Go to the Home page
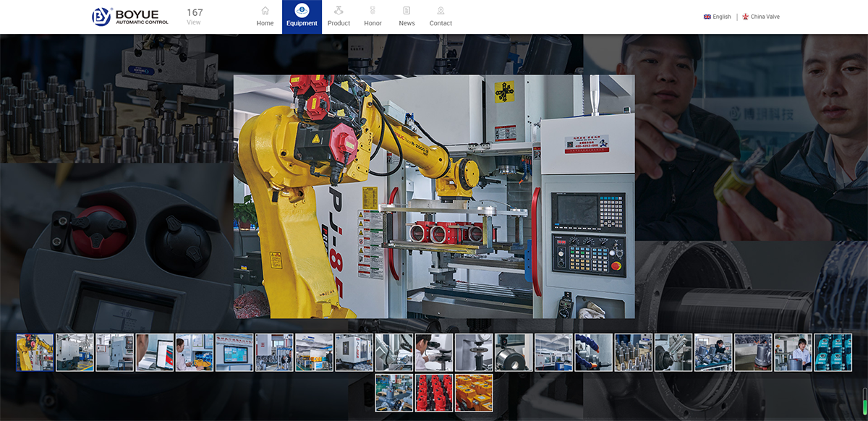The height and width of the screenshot is (421, 868). (x=265, y=17)
